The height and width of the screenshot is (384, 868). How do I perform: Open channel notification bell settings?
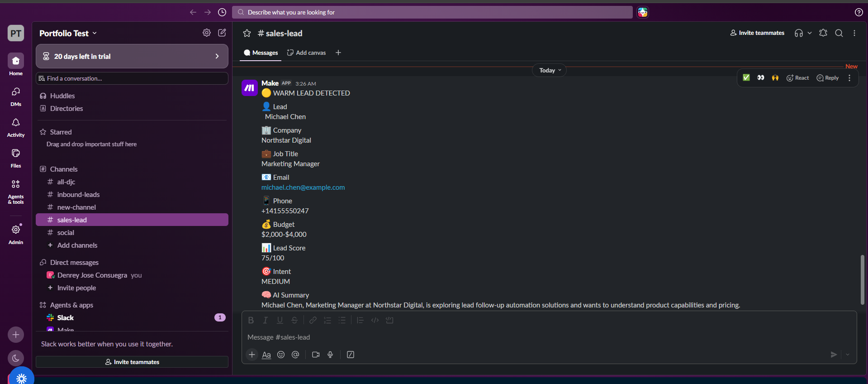[823, 33]
